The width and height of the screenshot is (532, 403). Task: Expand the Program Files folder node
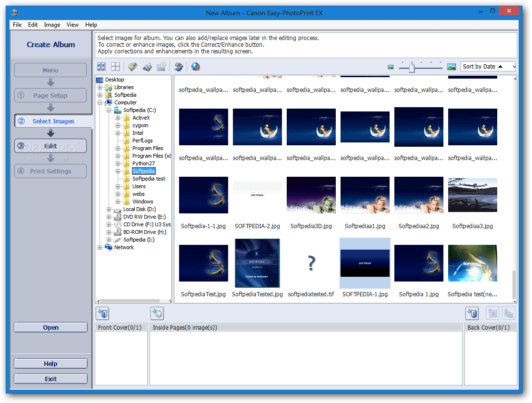118,148
